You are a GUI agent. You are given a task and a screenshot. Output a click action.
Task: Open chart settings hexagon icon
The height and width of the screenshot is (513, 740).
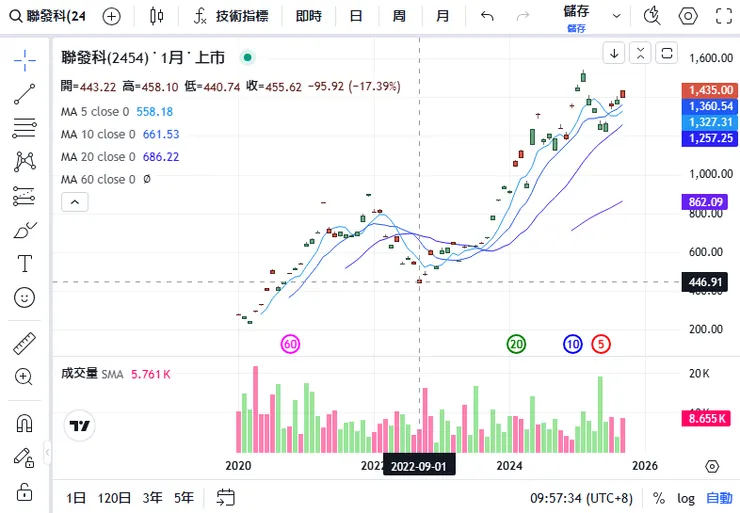pyautogui.click(x=688, y=17)
